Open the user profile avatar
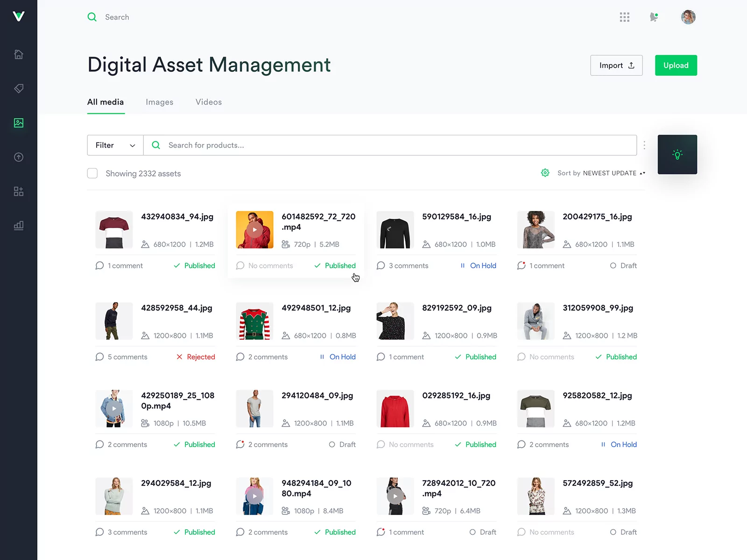The width and height of the screenshot is (747, 560). coord(688,17)
